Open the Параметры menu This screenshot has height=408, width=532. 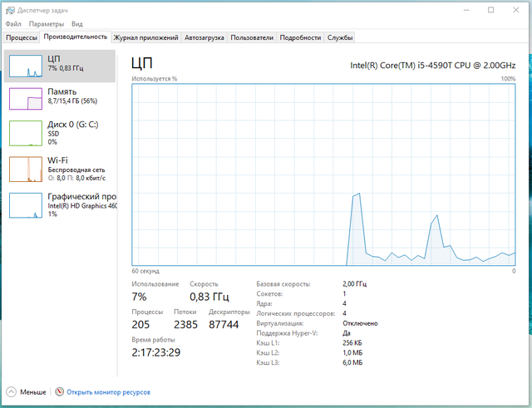47,24
